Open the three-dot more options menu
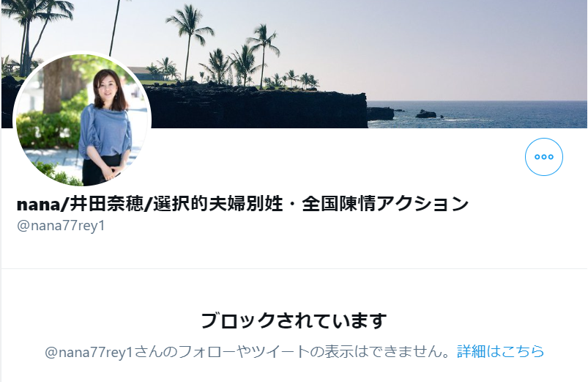The height and width of the screenshot is (382, 588). (x=544, y=157)
